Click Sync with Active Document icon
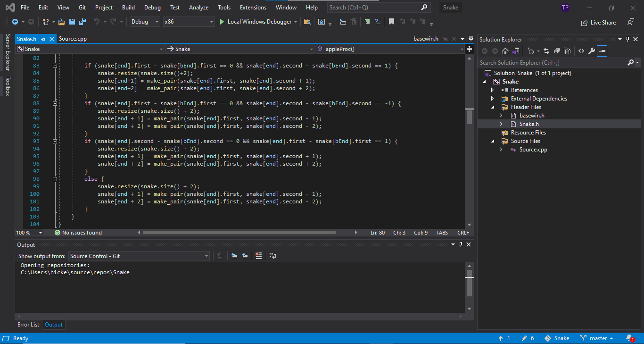Image resolution: width=644 pixels, height=344 pixels. (x=546, y=51)
